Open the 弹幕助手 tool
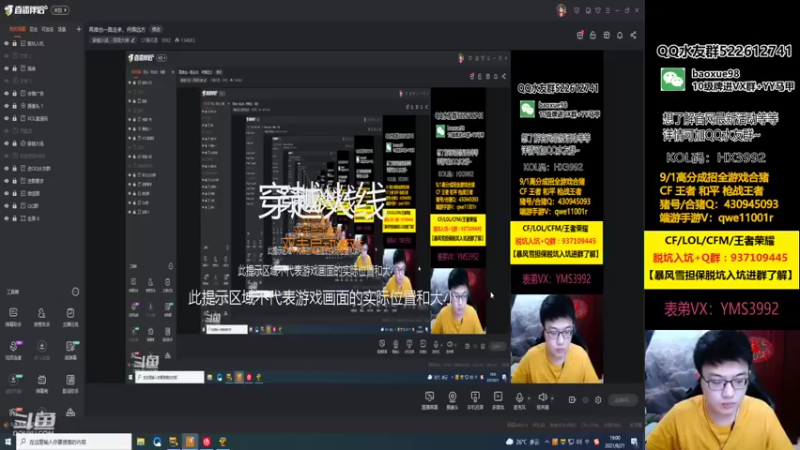The image size is (800, 450). [x=13, y=316]
